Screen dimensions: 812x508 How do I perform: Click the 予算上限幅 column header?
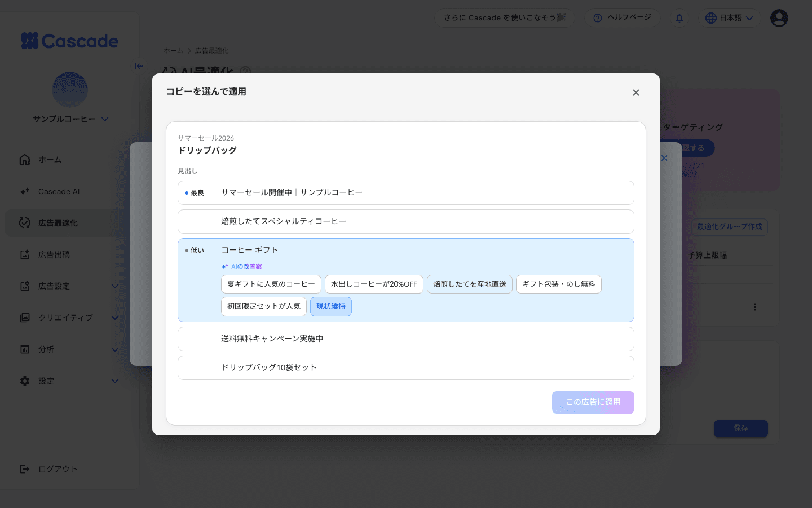[x=708, y=255]
